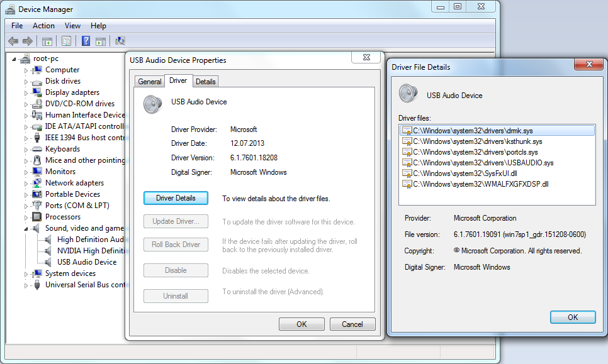608x364 pixels.
Task: Click Show/Hide Console Tree toolbar icon
Action: click(x=47, y=41)
